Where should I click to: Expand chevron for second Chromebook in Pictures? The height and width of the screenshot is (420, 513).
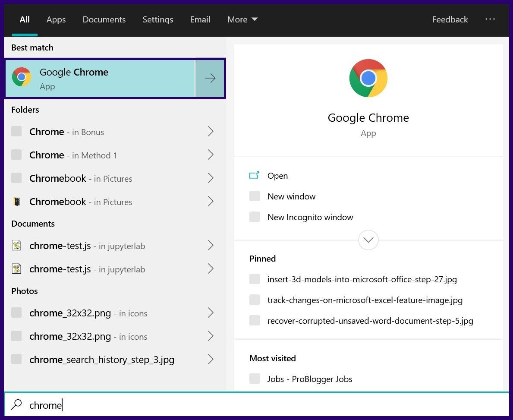(x=211, y=201)
